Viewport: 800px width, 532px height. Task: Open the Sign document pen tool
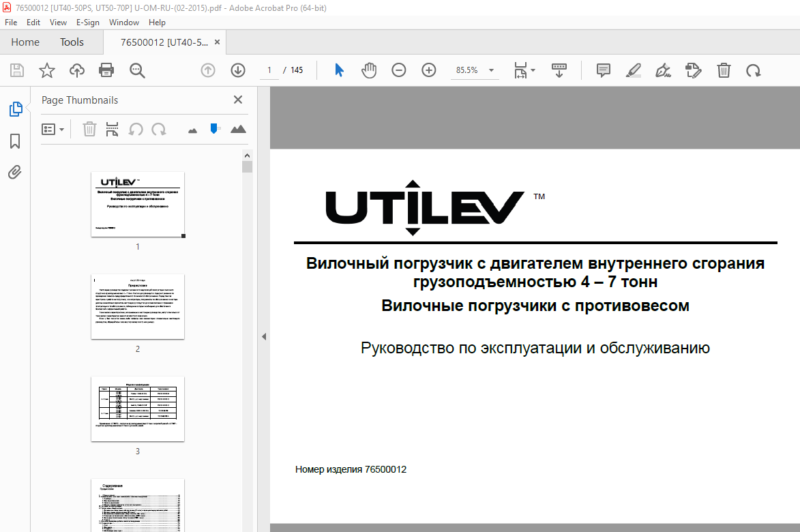tap(663, 70)
